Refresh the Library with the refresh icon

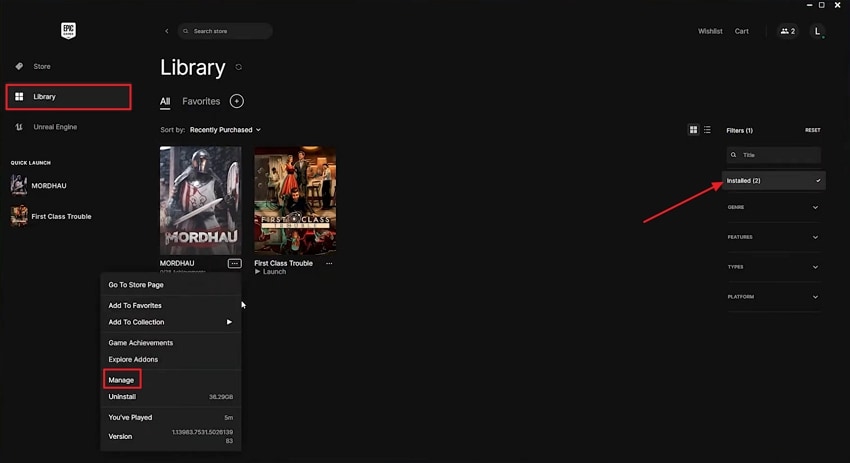tap(239, 67)
